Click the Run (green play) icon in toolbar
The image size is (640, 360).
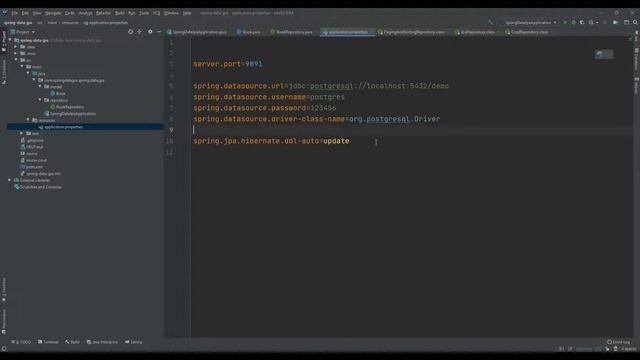565,22
